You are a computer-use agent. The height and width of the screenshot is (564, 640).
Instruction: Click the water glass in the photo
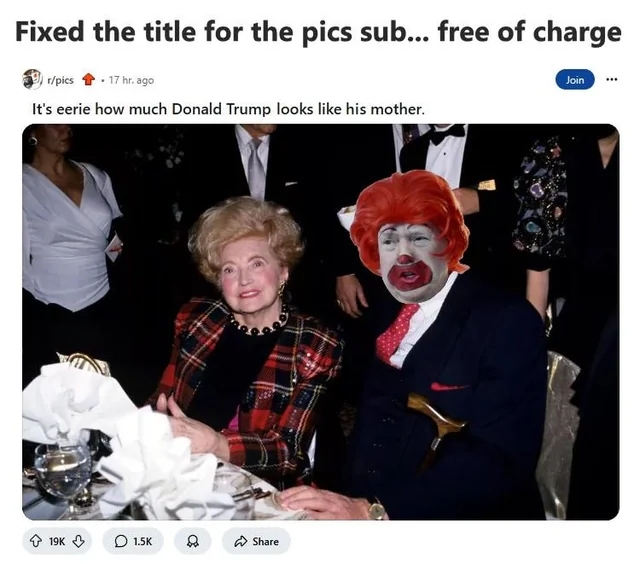click(x=62, y=473)
